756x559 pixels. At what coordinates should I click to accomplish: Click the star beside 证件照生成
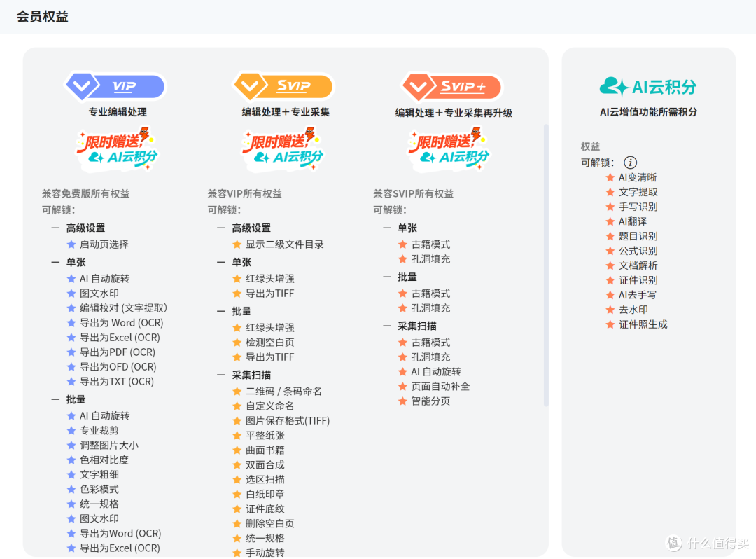click(610, 324)
